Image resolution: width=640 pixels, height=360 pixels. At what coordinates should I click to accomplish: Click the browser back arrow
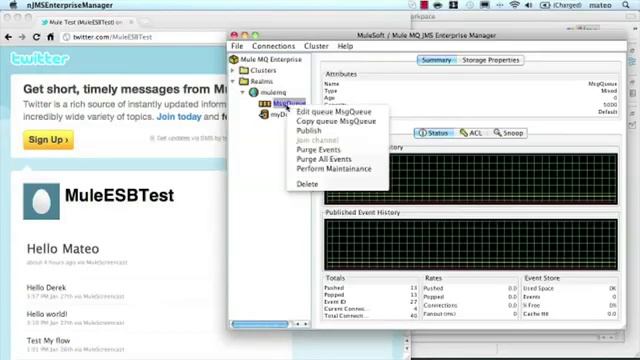pos(9,37)
